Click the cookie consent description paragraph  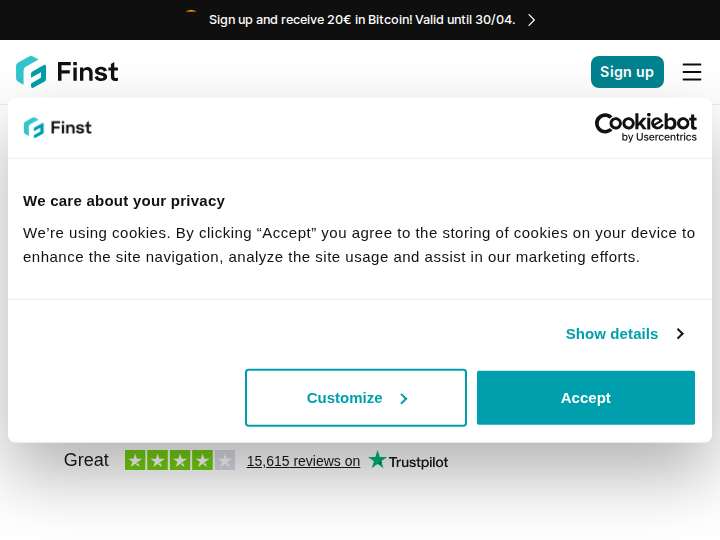(359, 245)
